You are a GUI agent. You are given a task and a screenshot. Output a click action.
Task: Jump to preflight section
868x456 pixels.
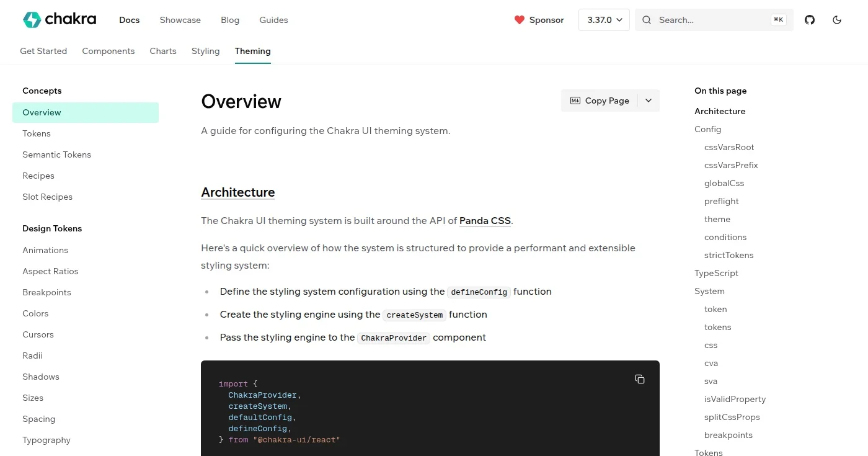point(722,201)
